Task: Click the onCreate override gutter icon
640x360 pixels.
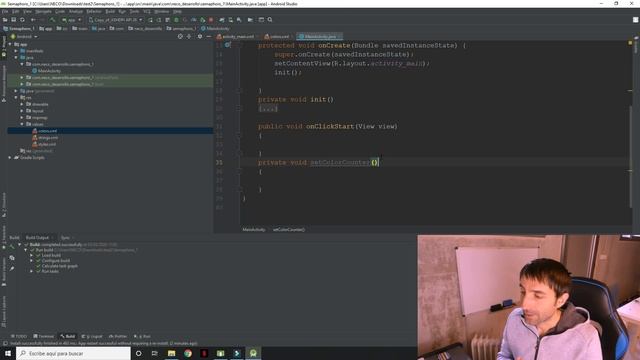Action: pyautogui.click(x=228, y=45)
